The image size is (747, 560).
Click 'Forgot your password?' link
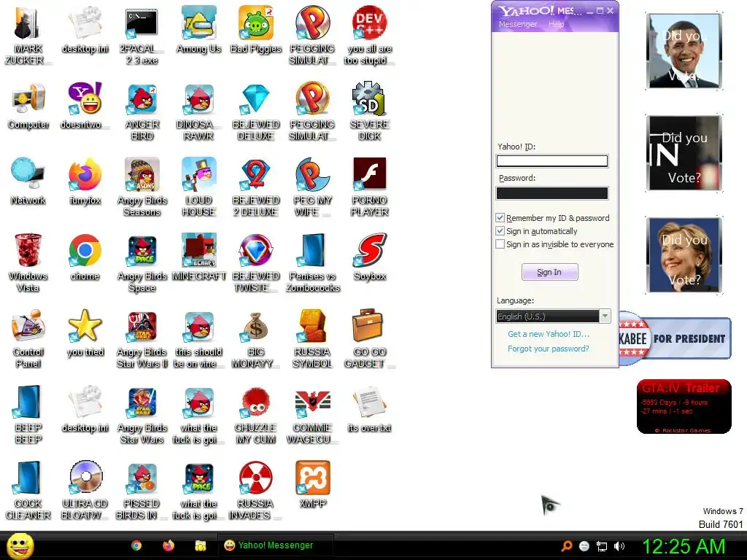click(549, 349)
